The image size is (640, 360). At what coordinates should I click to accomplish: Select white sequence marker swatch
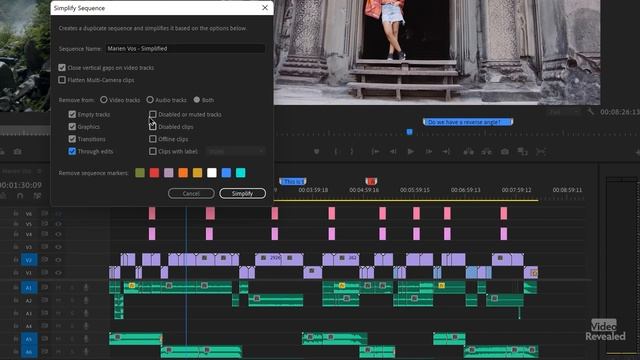coord(212,173)
